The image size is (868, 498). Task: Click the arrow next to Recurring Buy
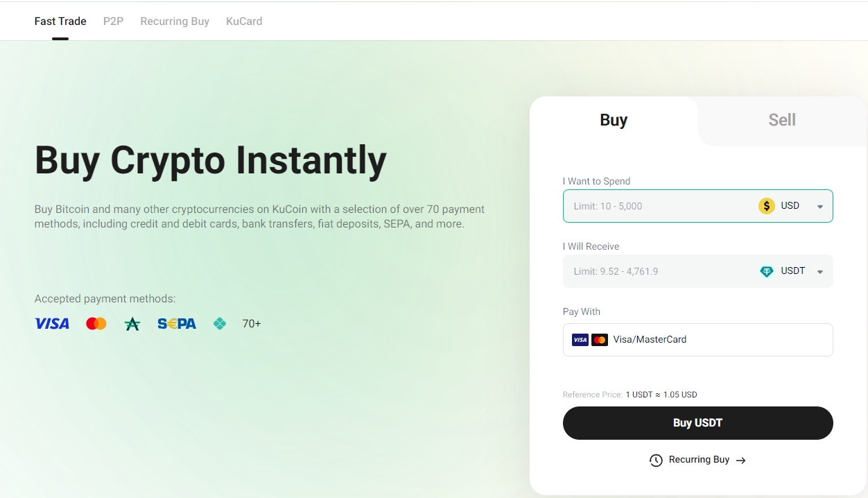[740, 461]
